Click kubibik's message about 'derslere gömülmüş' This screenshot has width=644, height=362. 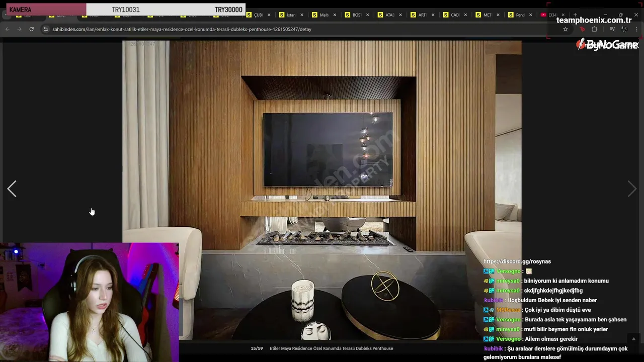point(555,352)
